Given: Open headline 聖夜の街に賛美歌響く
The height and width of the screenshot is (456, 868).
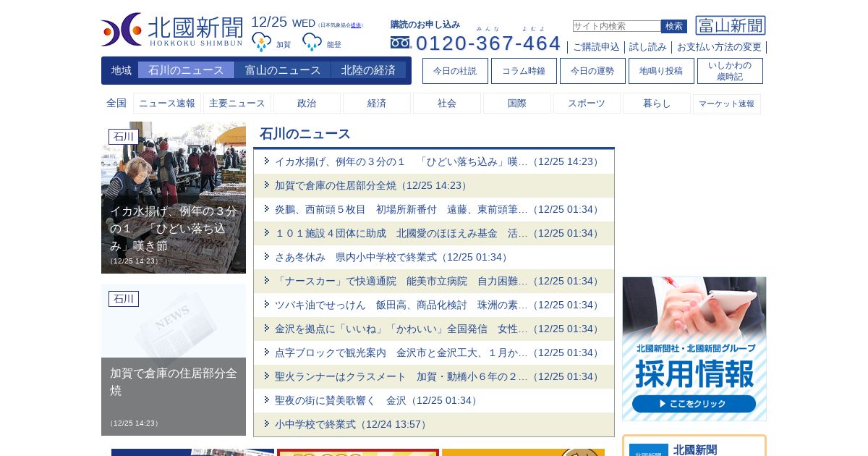Looking at the screenshot, I should 434,400.
